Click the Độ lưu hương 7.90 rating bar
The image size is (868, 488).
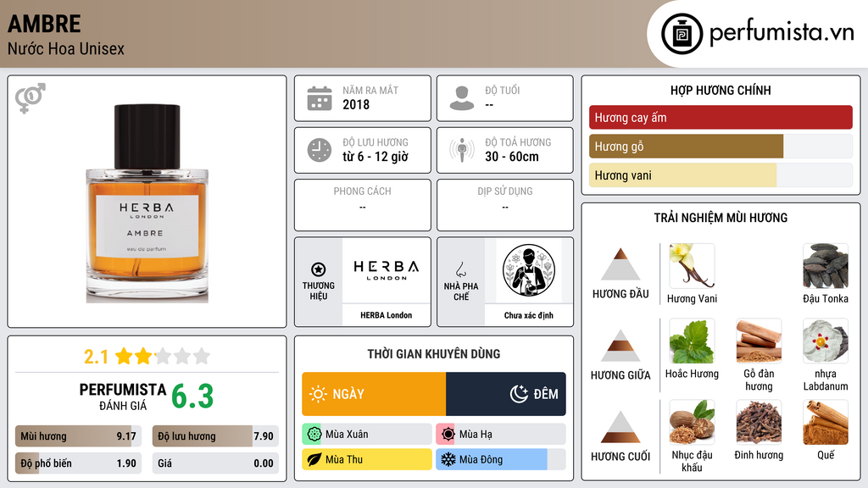tap(215, 436)
